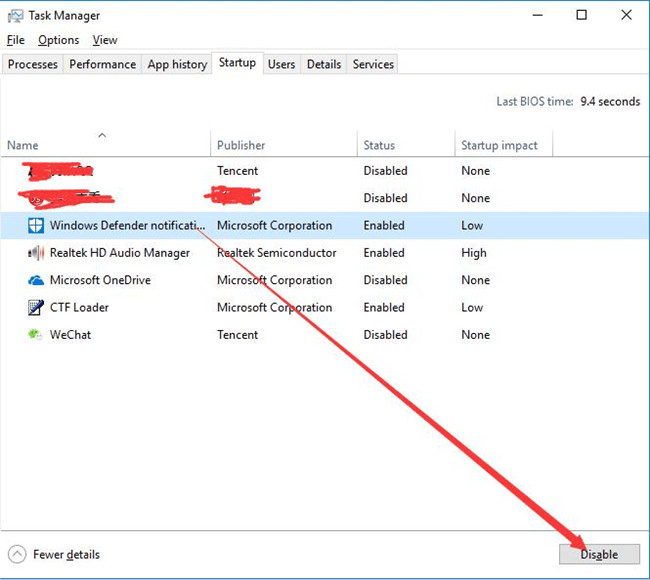Sort list by the Status column

point(379,146)
